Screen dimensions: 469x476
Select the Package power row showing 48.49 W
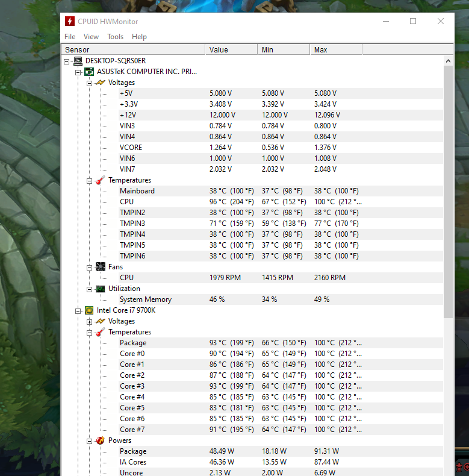point(281,451)
